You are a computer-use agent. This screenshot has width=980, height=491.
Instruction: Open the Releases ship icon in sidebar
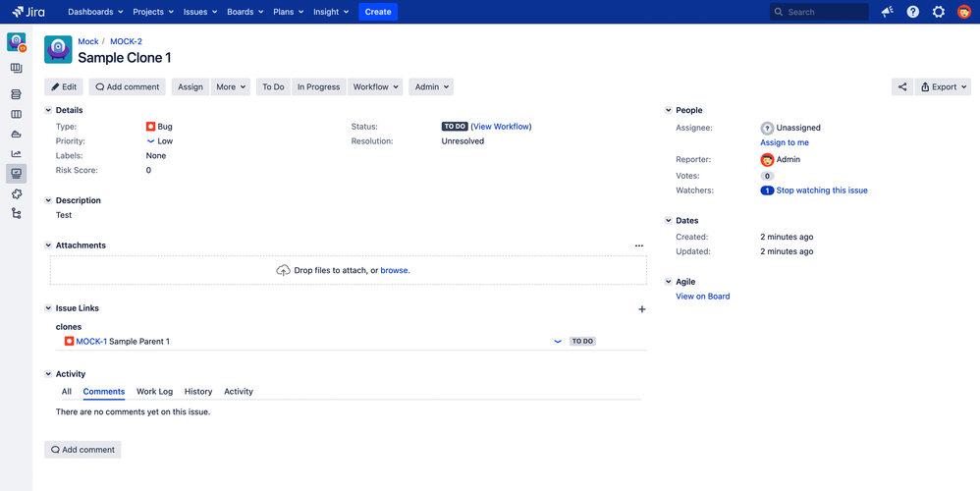[17, 134]
